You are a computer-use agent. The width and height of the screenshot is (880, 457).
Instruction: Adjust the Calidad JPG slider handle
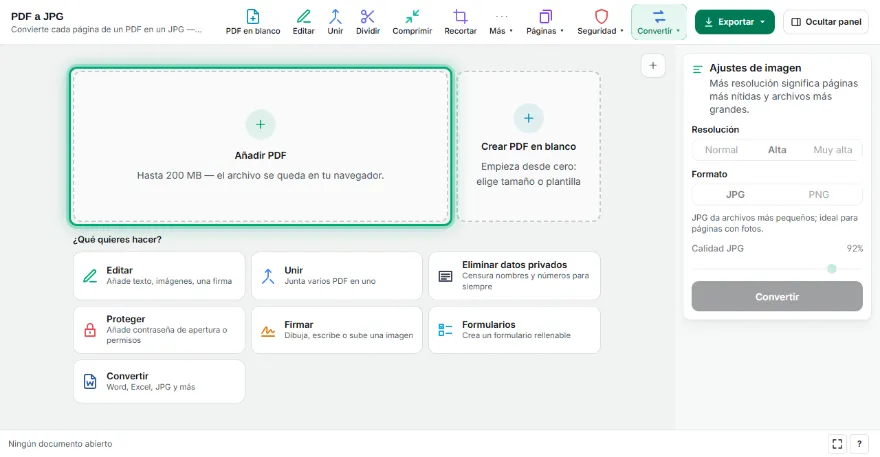832,269
